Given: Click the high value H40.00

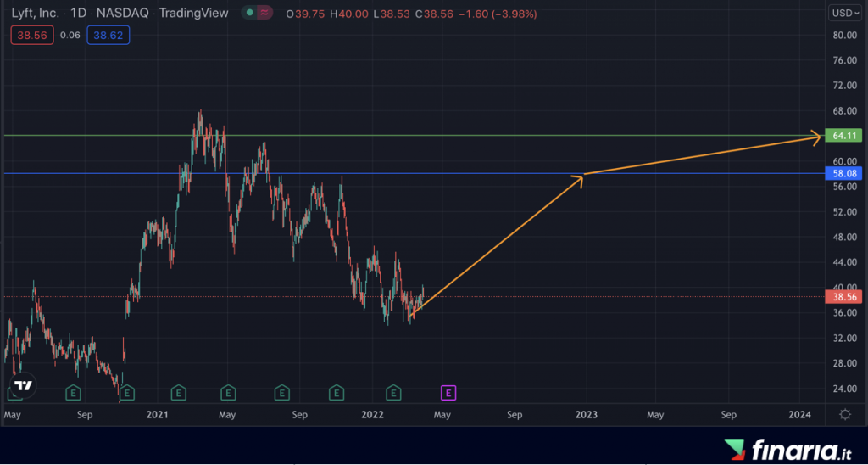Looking at the screenshot, I should 348,14.
